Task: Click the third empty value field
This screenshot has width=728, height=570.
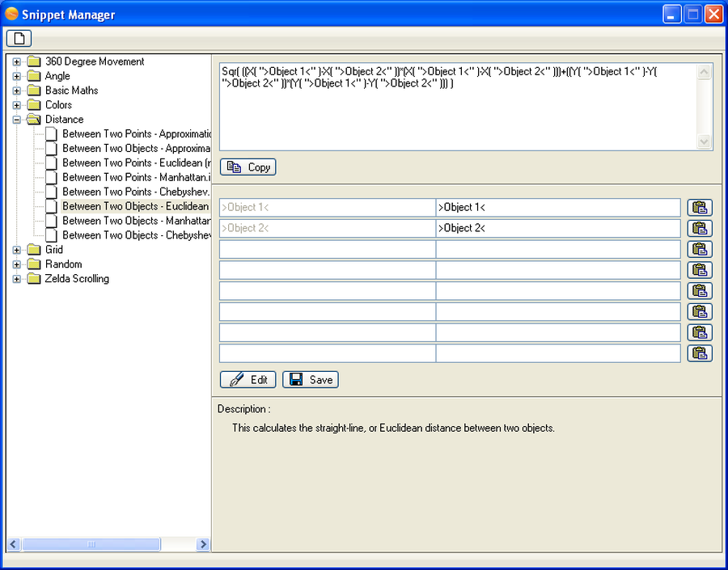Action: pyautogui.click(x=558, y=249)
